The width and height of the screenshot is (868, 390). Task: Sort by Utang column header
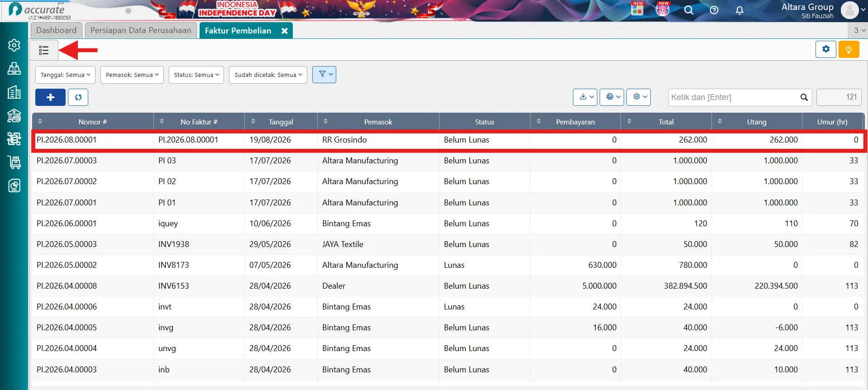(756, 122)
